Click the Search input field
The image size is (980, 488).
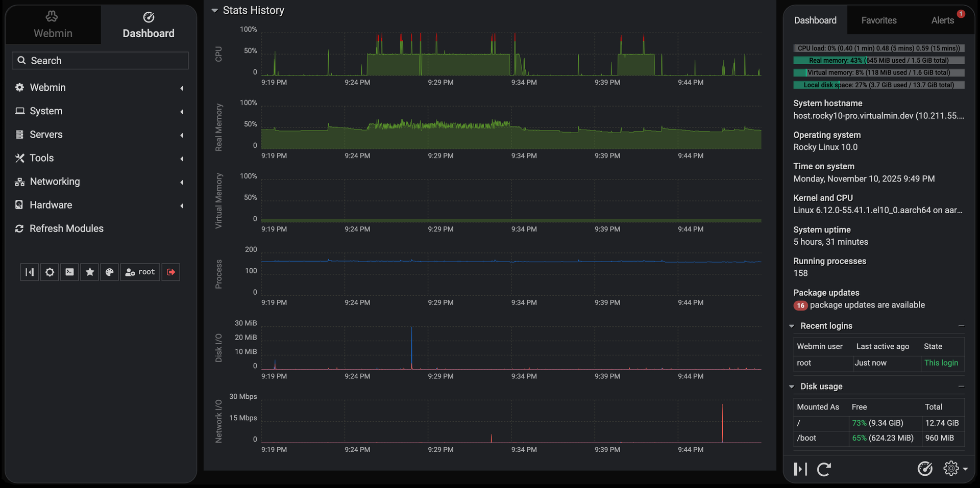point(100,61)
